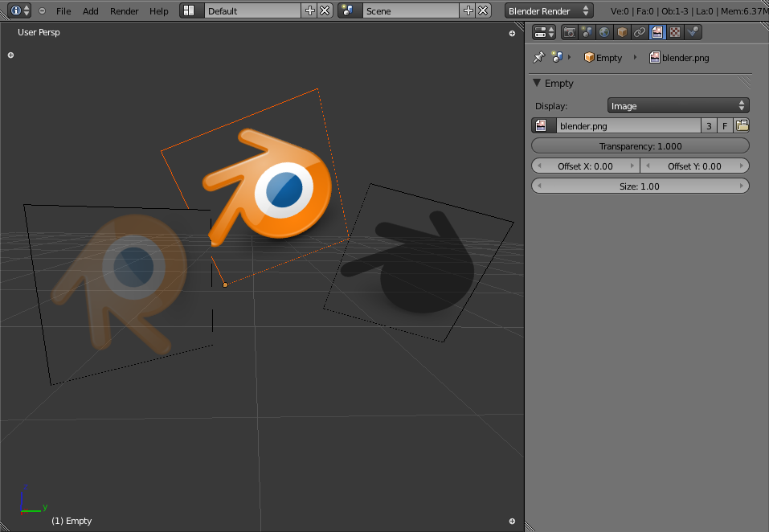The image size is (769, 532).
Task: Switch to the Scene properties tab
Action: click(587, 32)
